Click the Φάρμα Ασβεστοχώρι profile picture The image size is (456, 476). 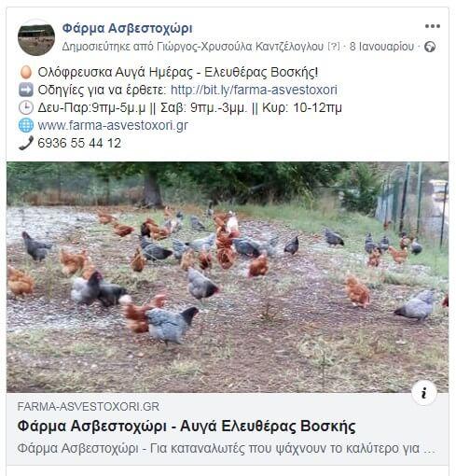click(x=36, y=37)
